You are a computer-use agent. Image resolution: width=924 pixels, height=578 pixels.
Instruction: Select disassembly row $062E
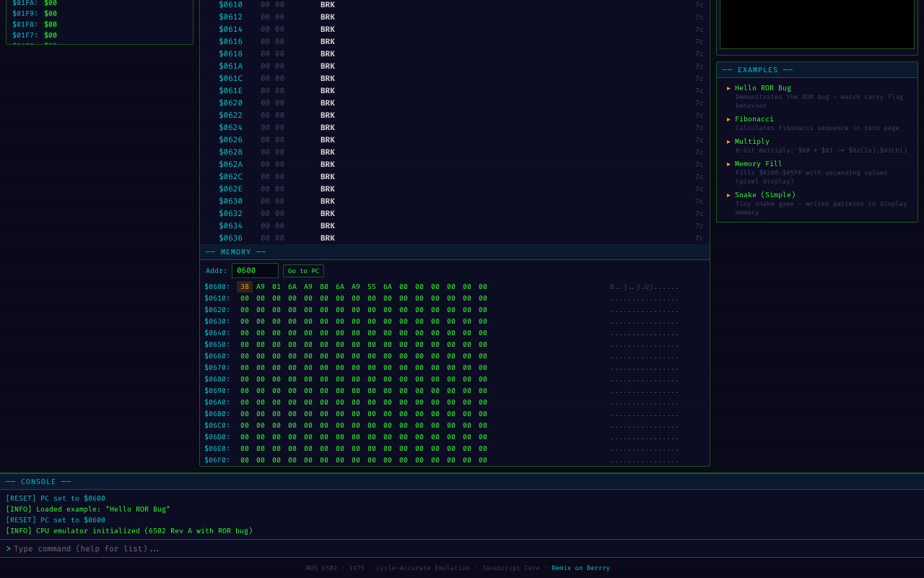[x=455, y=189]
